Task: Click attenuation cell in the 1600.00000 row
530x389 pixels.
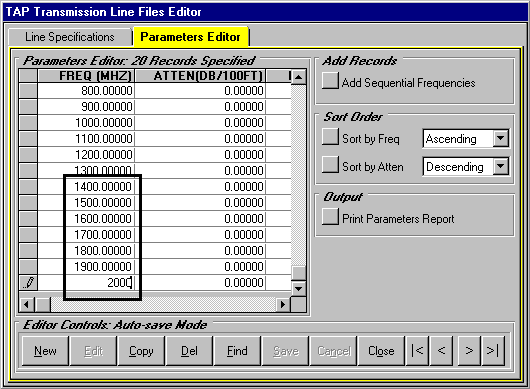Action: 200,218
